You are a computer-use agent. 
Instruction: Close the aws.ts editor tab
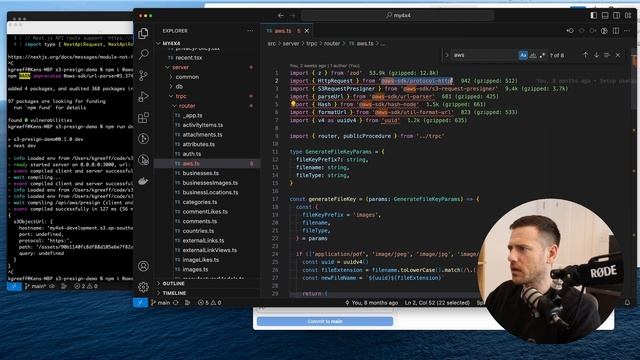click(307, 31)
